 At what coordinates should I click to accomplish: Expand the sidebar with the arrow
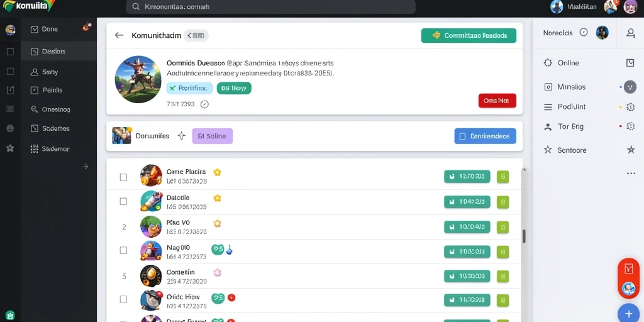pyautogui.click(x=86, y=166)
